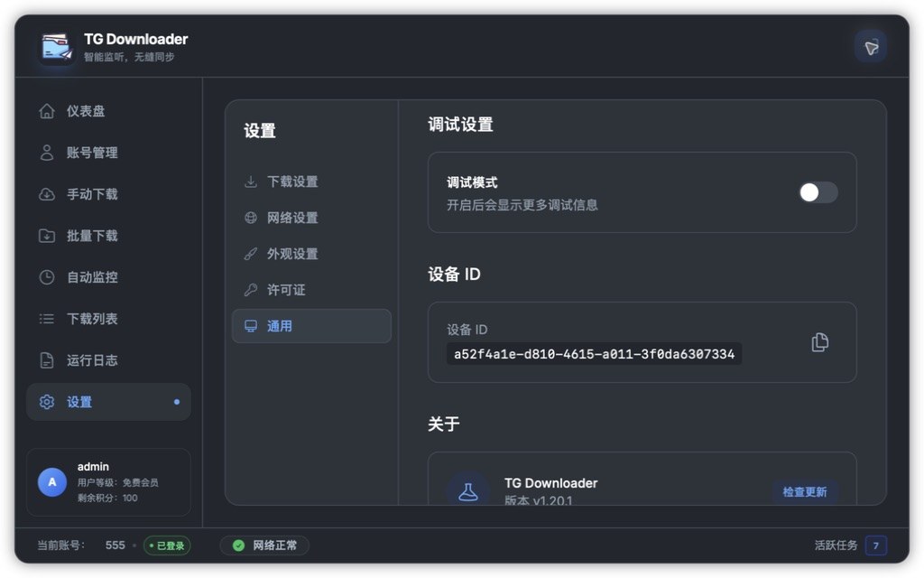Open the 批量下载 page

coord(108,236)
